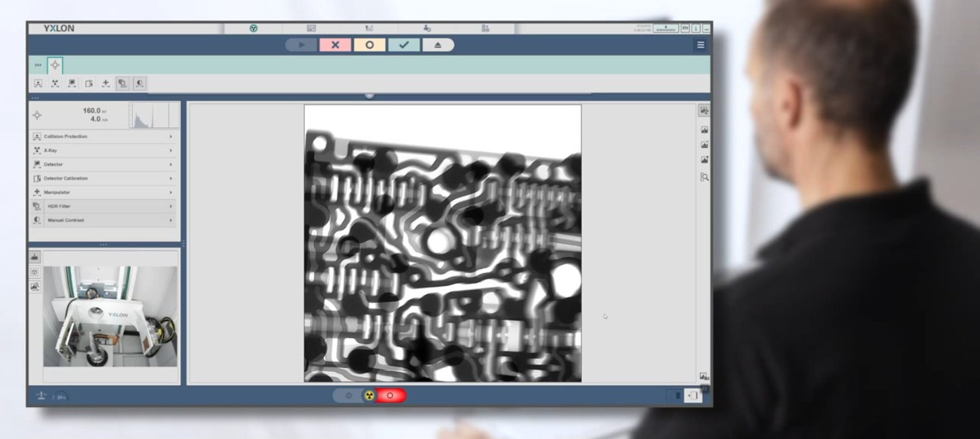Click fourth image icon in right sidebar

click(x=704, y=160)
